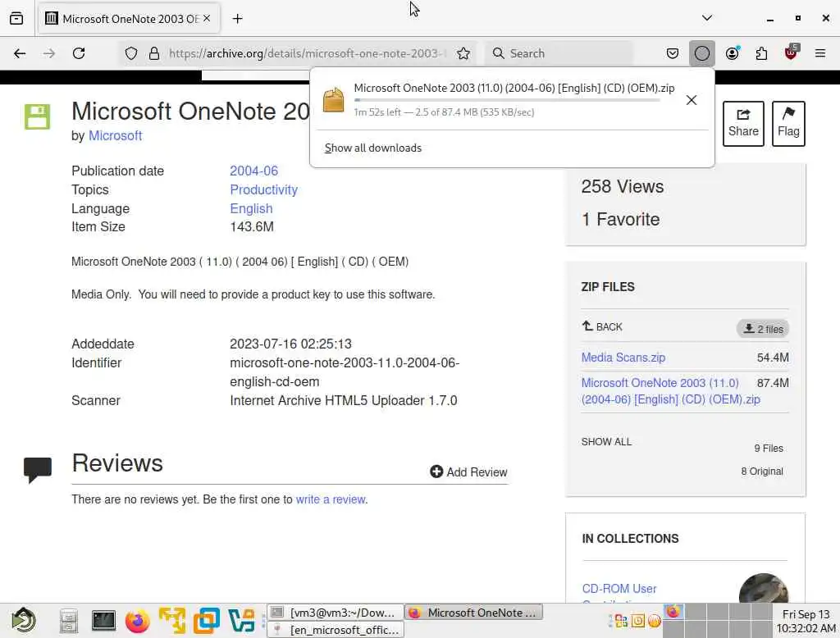Download all via 2 files button
The image size is (840, 638).
[762, 329]
